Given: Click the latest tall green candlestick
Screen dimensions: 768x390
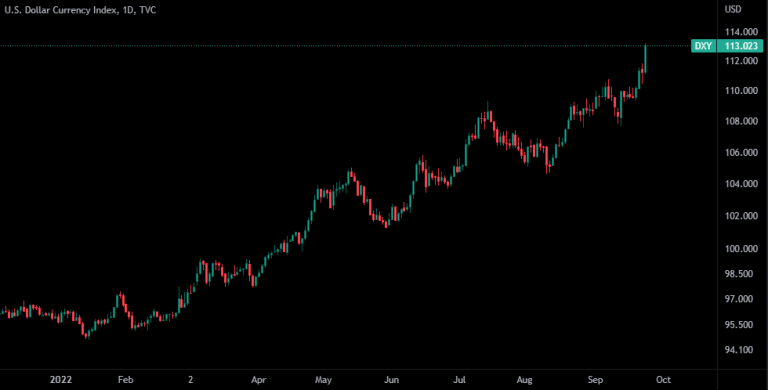Looking at the screenshot, I should coord(646,59).
